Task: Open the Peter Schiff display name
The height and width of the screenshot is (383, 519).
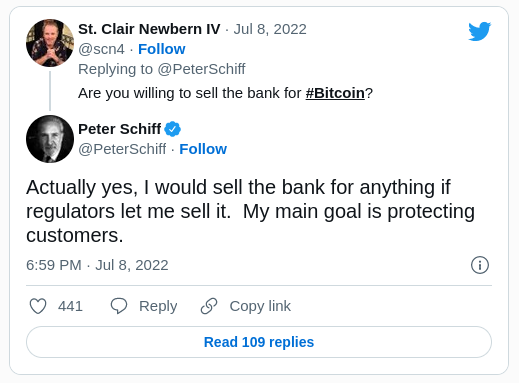Action: click(120, 129)
